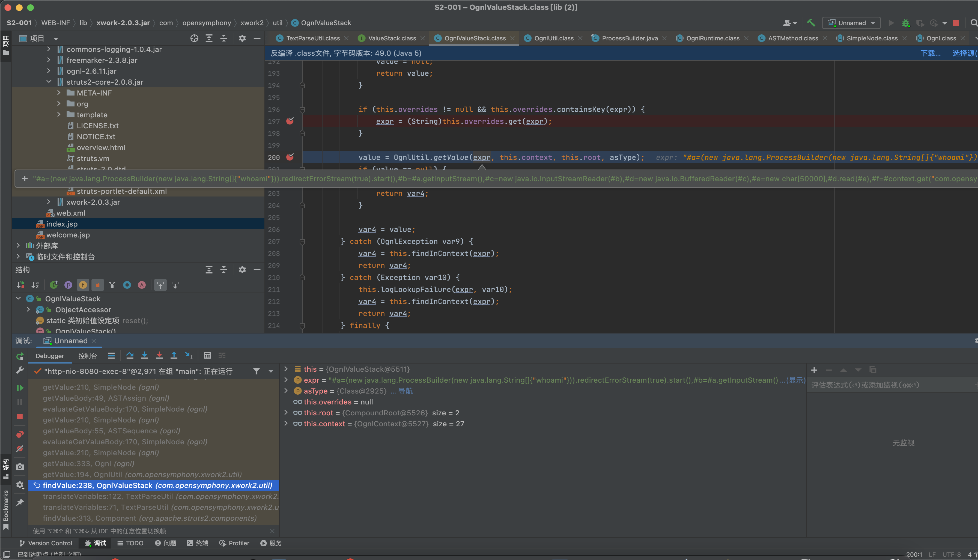Click Autoscroll from Source icon
The height and width of the screenshot is (560, 978).
point(175,285)
